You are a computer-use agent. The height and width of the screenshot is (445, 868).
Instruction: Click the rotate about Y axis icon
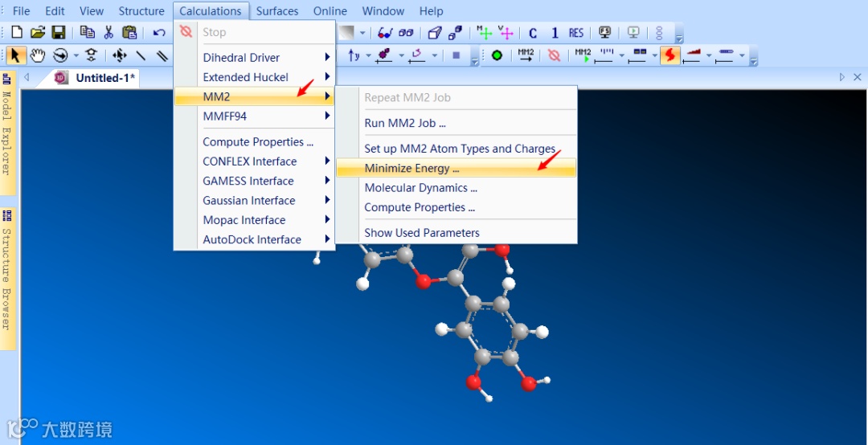[354, 55]
